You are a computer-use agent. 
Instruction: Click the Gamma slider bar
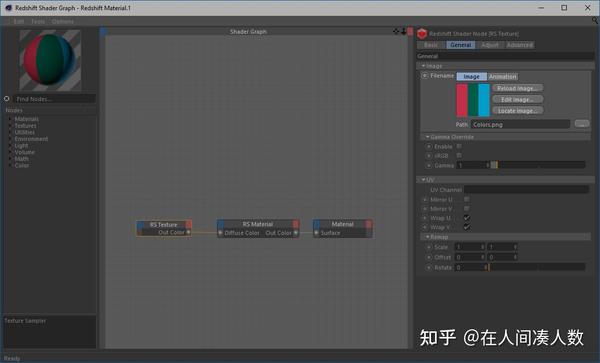tap(538, 165)
